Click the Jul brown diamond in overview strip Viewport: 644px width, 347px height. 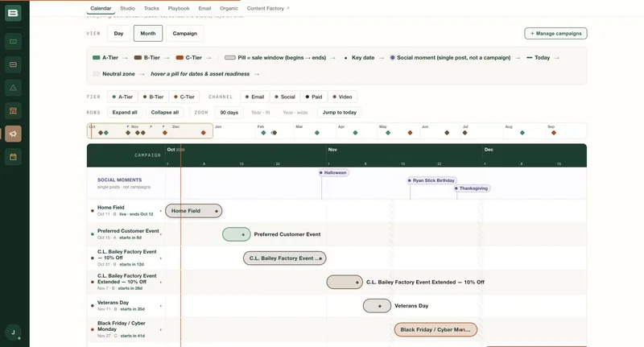click(465, 133)
